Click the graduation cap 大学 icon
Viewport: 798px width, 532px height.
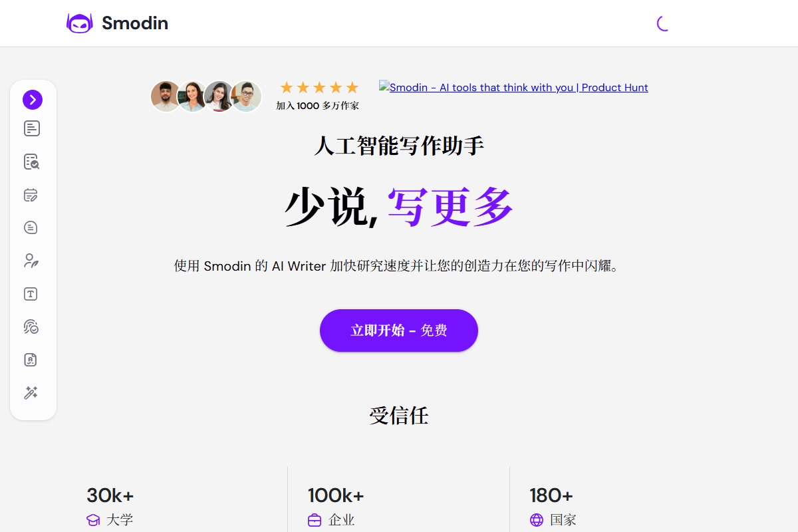click(x=93, y=520)
